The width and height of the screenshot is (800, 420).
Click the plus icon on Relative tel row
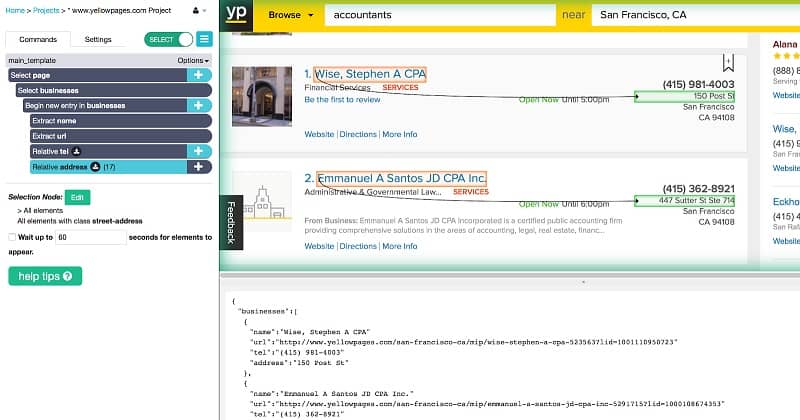tap(199, 151)
